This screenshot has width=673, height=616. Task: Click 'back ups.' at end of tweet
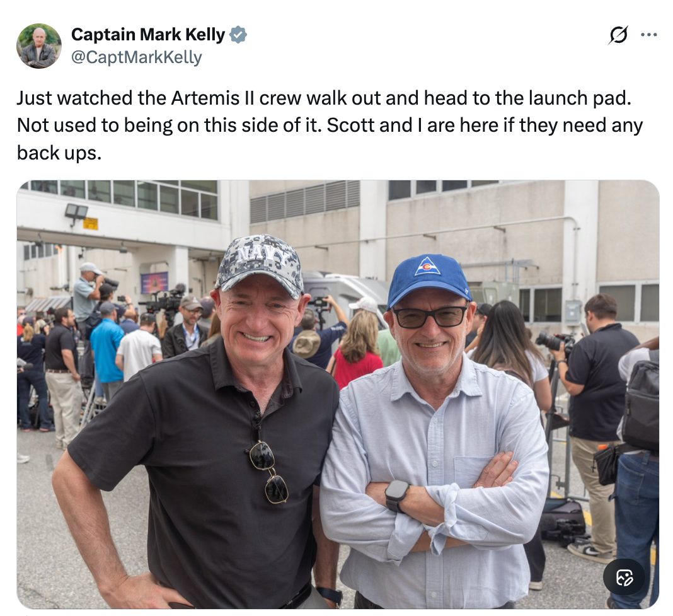tap(59, 153)
